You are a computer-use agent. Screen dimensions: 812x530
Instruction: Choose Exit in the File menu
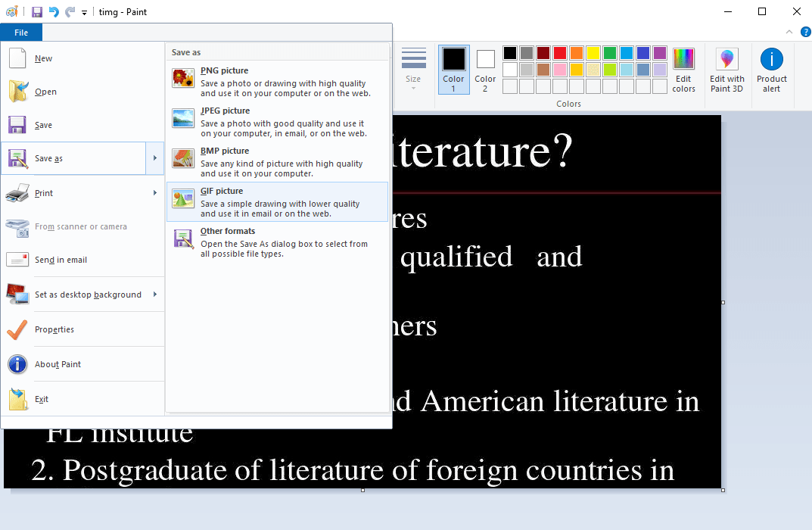click(x=82, y=399)
